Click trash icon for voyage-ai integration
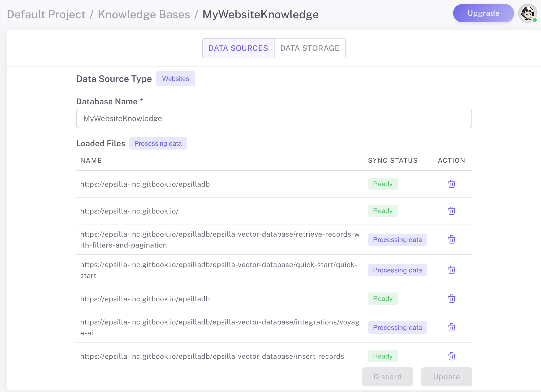This screenshot has height=392, width=541. tap(451, 327)
